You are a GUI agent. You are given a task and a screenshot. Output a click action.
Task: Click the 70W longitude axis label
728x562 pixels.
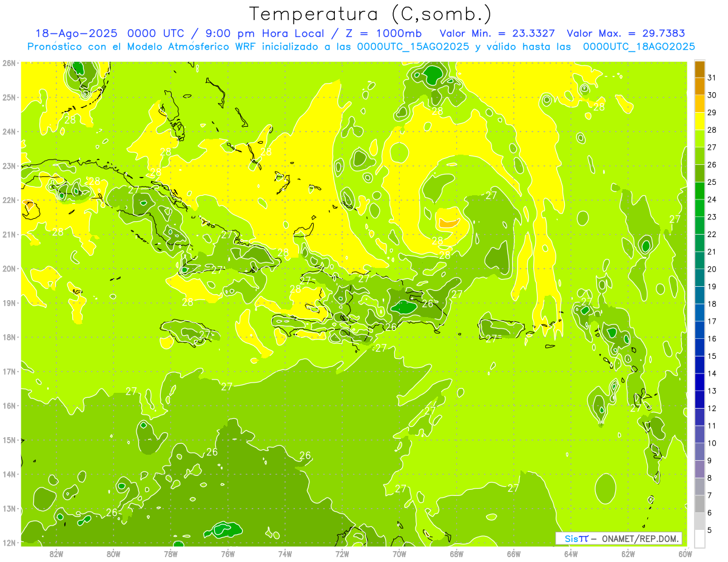[399, 553]
